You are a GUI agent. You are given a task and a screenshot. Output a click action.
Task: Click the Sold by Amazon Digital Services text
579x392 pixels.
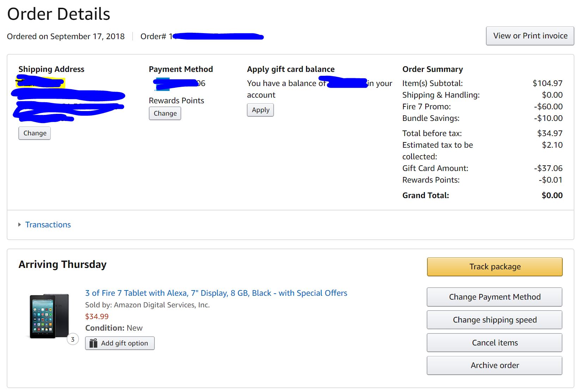147,305
